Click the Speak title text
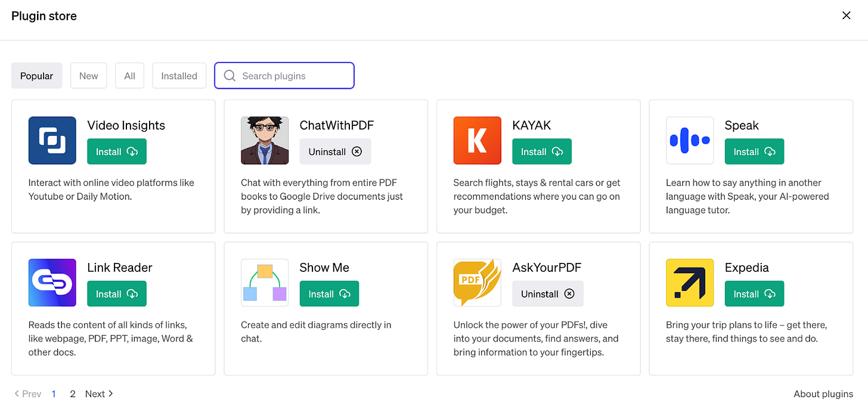This screenshot has width=868, height=415. (x=742, y=125)
